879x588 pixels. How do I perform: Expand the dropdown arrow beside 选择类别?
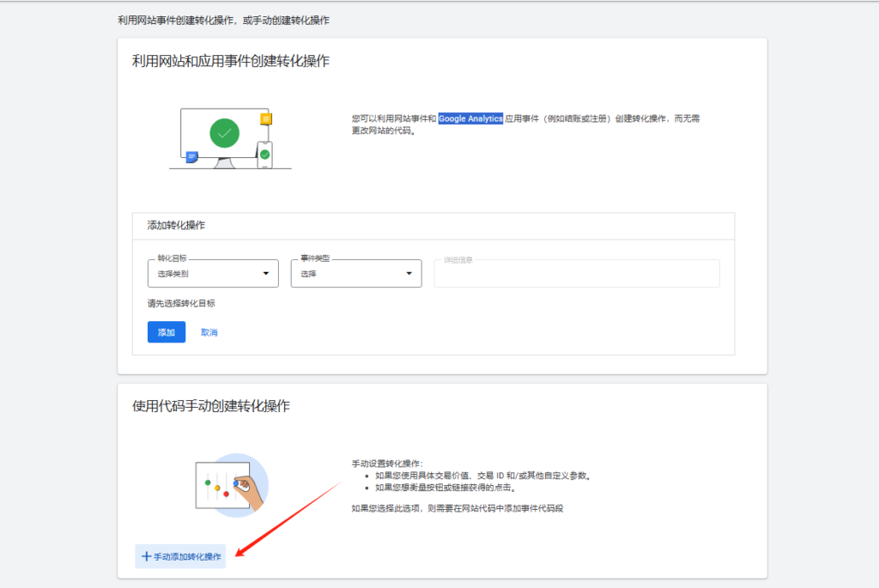tap(267, 273)
